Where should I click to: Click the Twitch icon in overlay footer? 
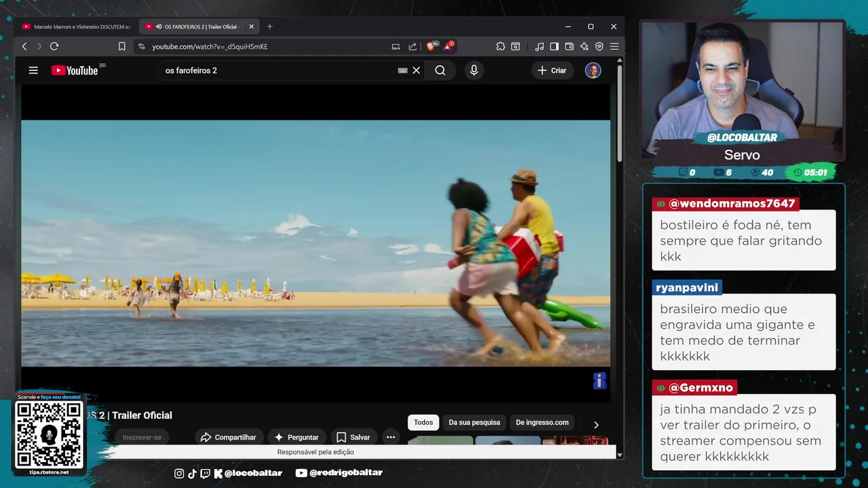(x=205, y=473)
